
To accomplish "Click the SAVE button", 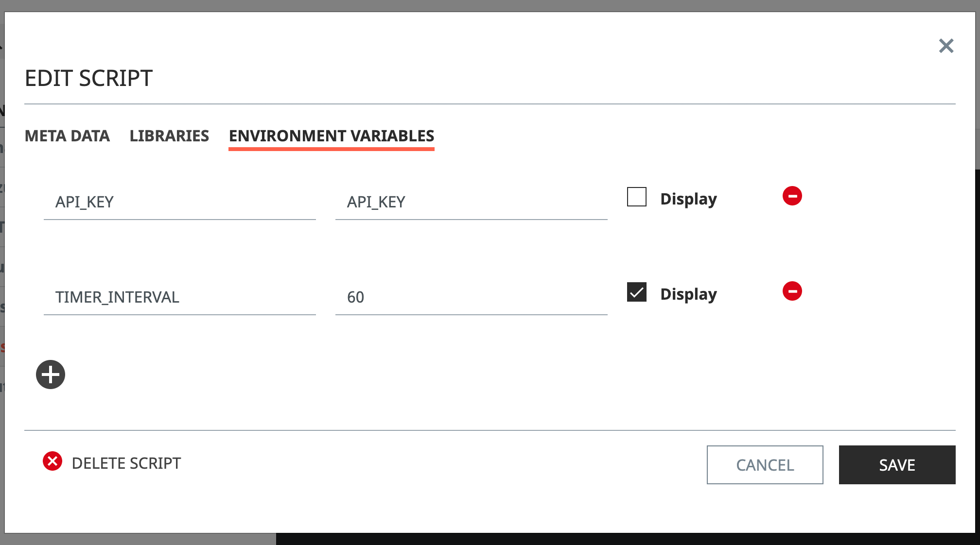I will click(x=897, y=464).
